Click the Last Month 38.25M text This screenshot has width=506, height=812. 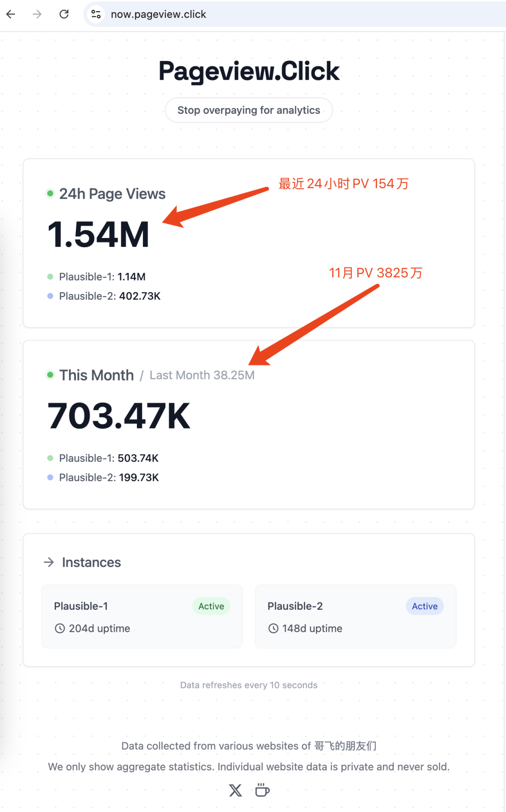[202, 375]
